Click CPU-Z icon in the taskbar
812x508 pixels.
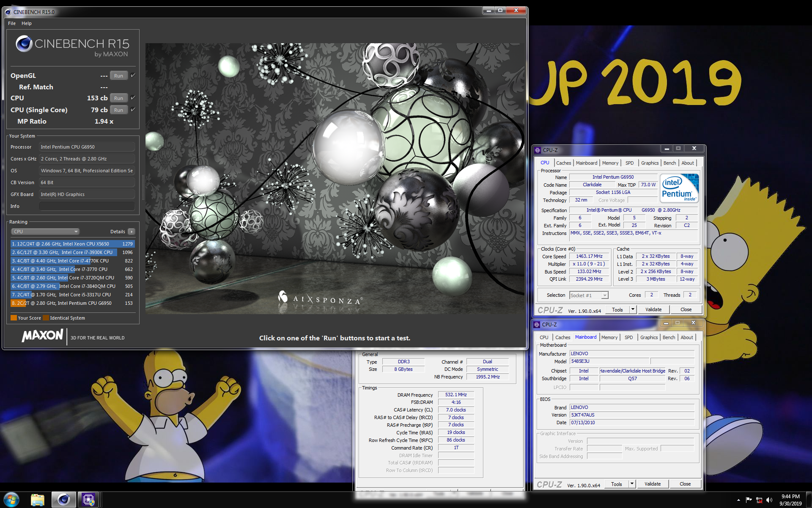click(88, 500)
